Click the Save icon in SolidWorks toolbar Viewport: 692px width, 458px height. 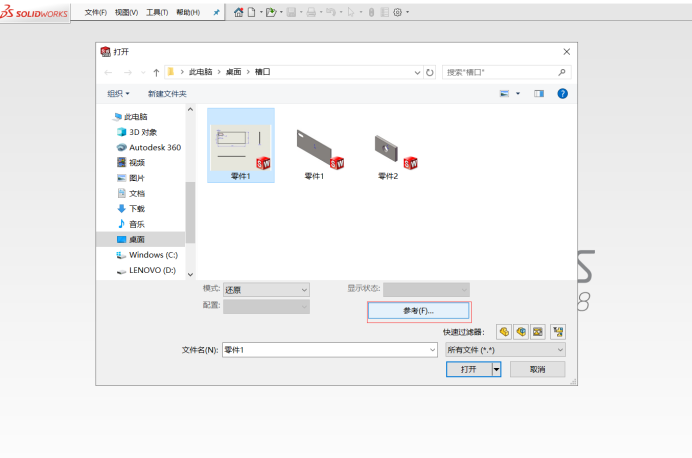291,12
